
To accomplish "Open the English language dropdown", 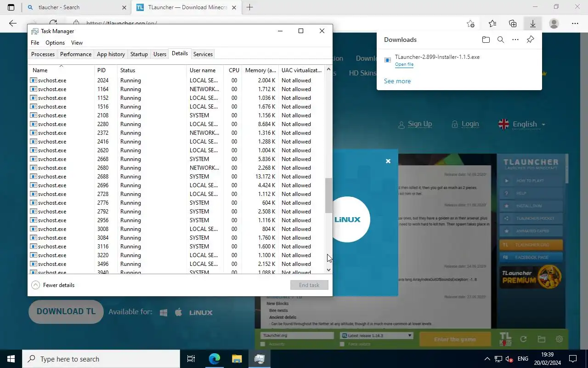I will (x=522, y=124).
